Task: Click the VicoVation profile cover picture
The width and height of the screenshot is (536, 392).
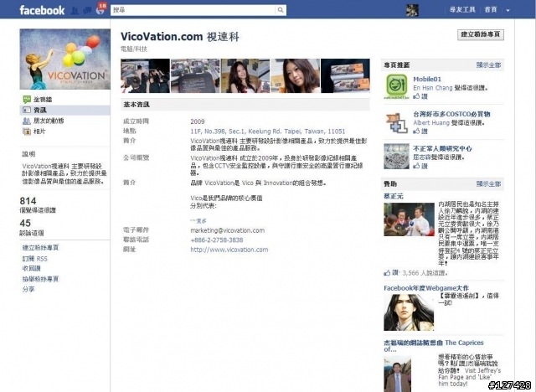Action: coord(65,59)
